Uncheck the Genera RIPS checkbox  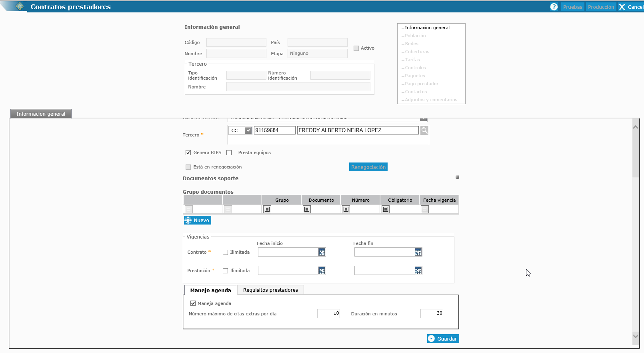[x=188, y=153]
